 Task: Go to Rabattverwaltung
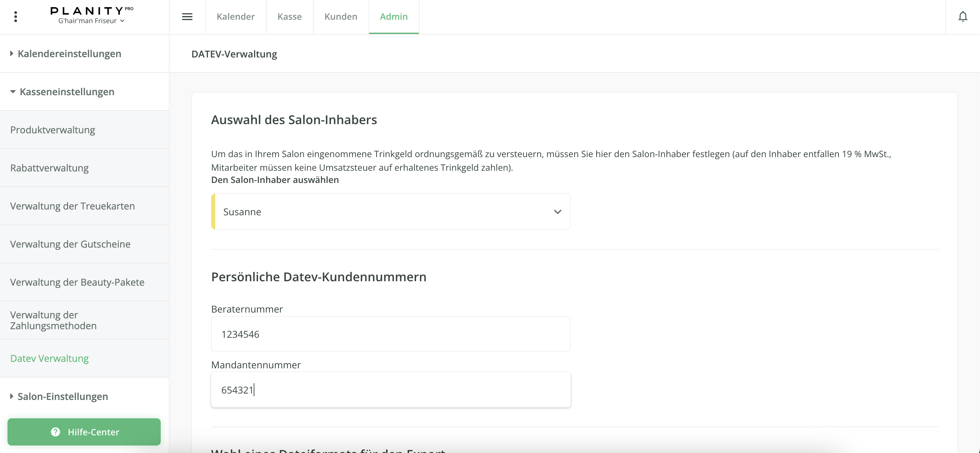click(x=49, y=168)
